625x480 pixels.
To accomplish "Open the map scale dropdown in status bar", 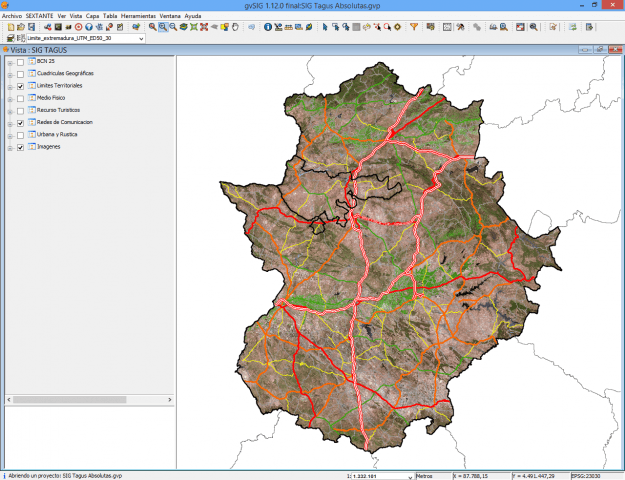I will click(x=410, y=476).
